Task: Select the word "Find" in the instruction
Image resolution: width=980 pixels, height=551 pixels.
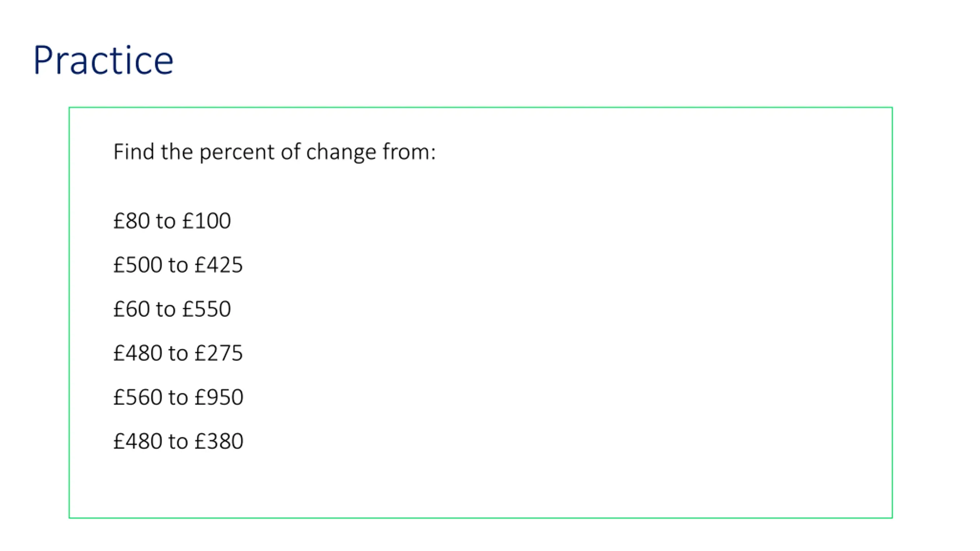Action: tap(134, 152)
